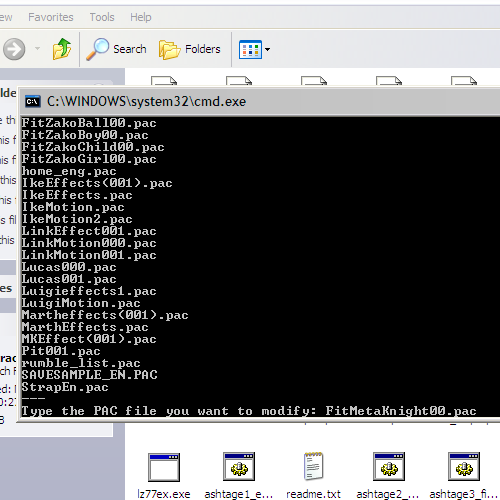Go up one folder level
This screenshot has width=500, height=500.
point(62,49)
